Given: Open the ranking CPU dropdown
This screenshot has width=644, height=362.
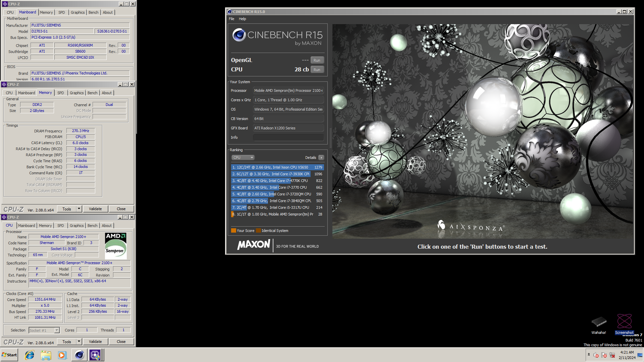Looking at the screenshot, I should pos(243,158).
